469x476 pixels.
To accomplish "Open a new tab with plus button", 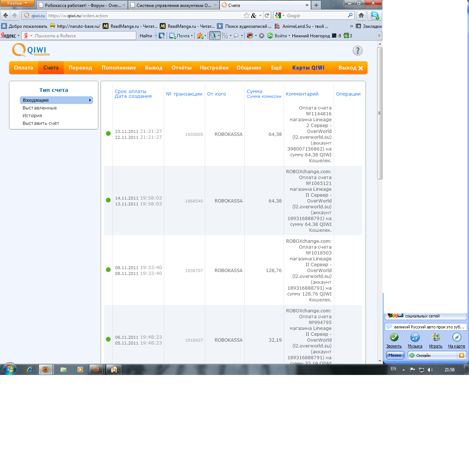I will click(316, 5).
